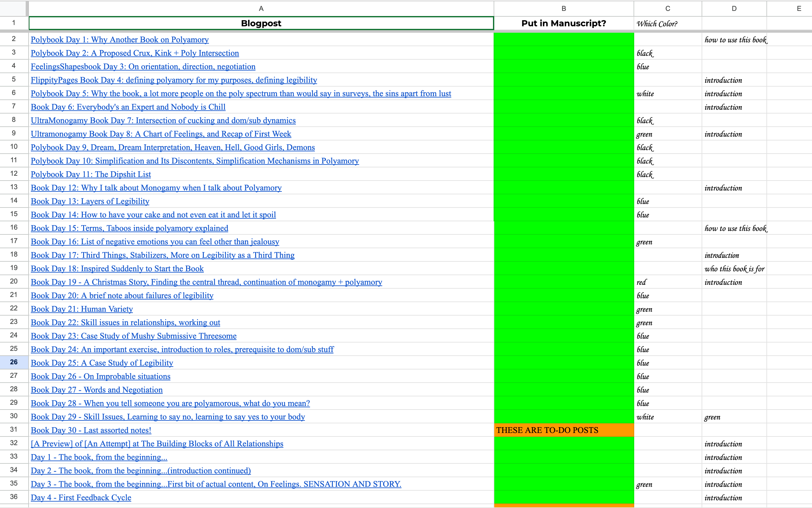Open 'Book Day 21: Human Variety' link
The height and width of the screenshot is (508, 812).
click(x=82, y=309)
